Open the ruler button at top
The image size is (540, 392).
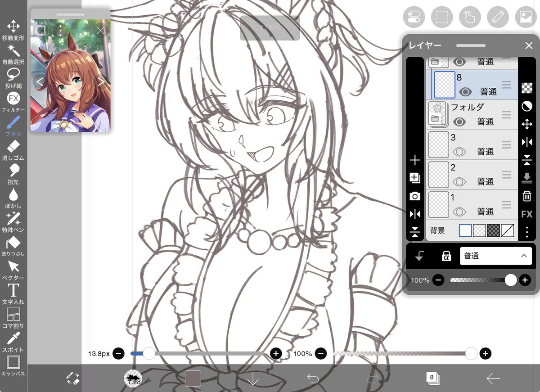pos(498,17)
